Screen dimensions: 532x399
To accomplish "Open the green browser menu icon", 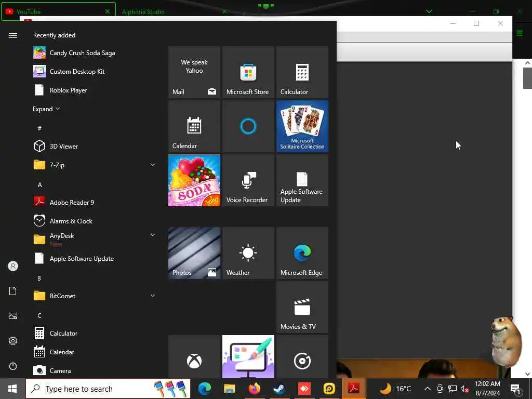I will (x=520, y=33).
